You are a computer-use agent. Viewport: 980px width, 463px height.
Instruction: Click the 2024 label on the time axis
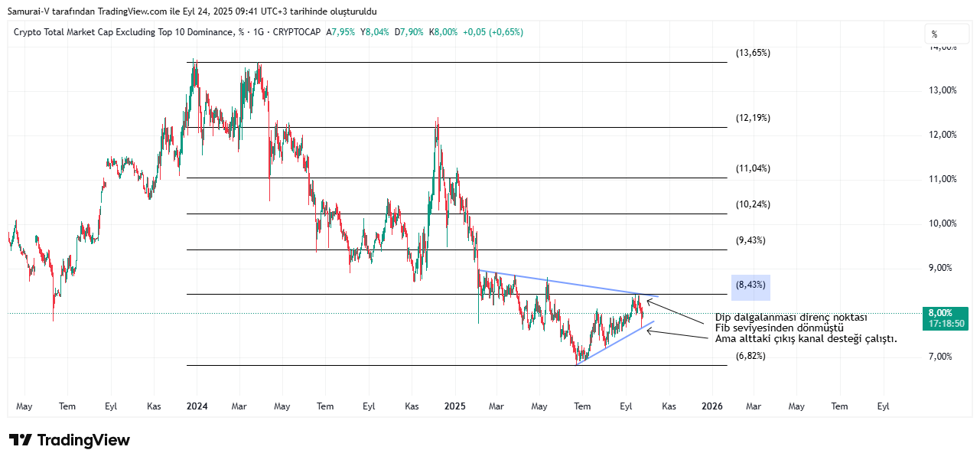point(197,406)
